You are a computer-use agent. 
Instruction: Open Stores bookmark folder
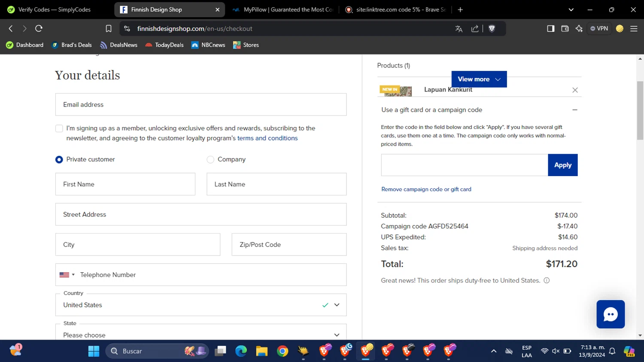pos(246,45)
